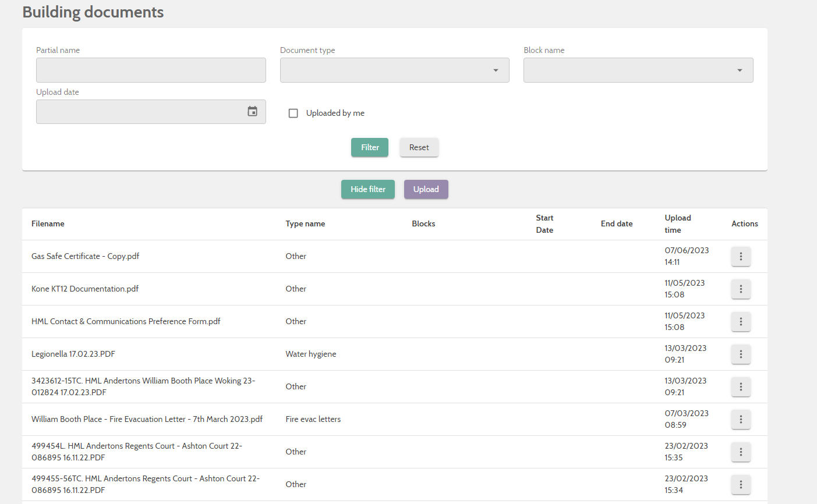The width and height of the screenshot is (817, 504).
Task: Click inside the Partial name field
Action: [x=151, y=70]
